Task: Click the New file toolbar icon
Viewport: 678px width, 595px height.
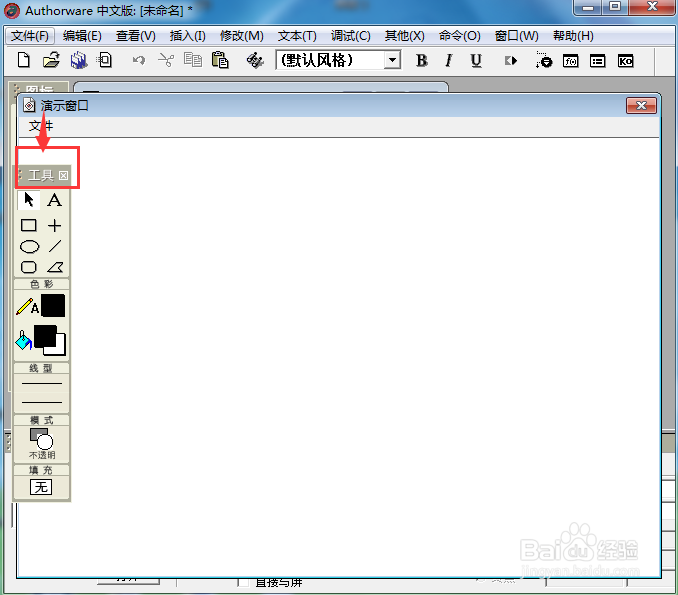Action: (24, 60)
